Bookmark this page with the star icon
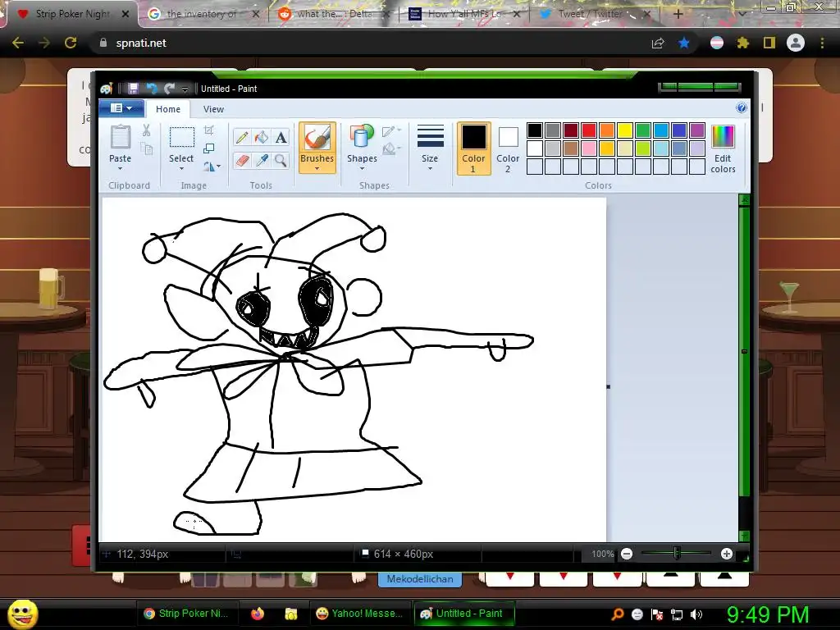This screenshot has height=630, width=840. tap(684, 43)
